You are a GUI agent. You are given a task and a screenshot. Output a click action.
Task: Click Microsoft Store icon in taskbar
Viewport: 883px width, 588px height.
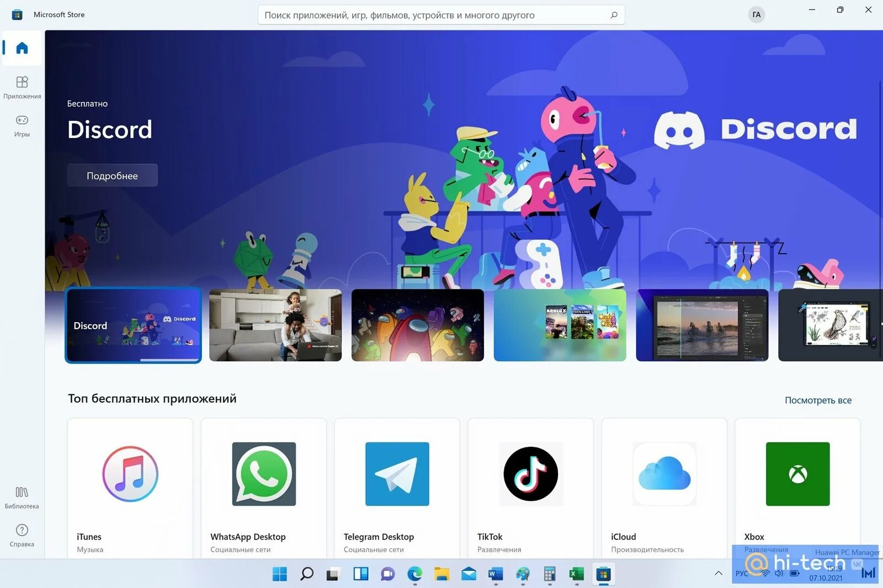[604, 574]
